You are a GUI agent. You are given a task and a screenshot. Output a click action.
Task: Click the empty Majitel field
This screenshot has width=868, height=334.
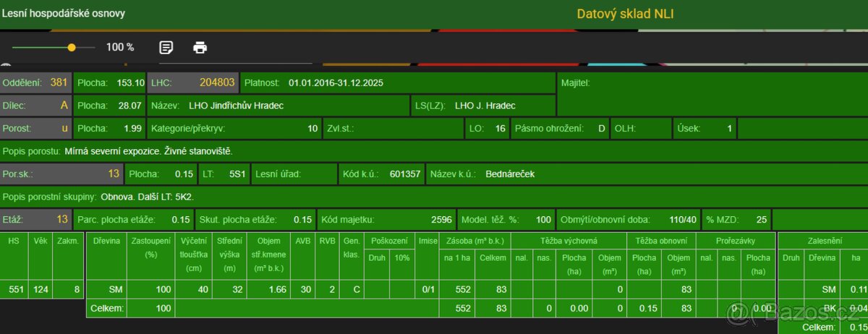[712, 94]
